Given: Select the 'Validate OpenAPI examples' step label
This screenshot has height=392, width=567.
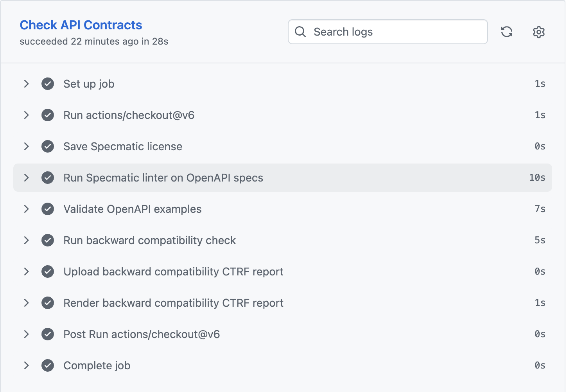Looking at the screenshot, I should pos(133,209).
